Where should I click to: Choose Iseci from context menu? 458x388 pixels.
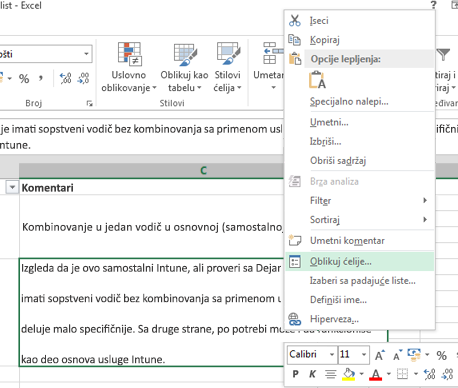pos(360,21)
